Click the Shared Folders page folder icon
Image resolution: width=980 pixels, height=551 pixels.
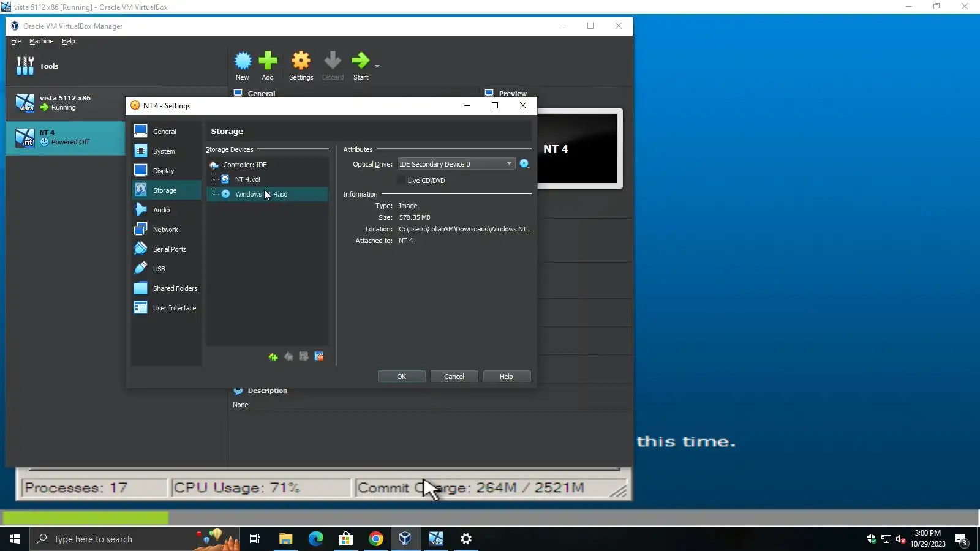pyautogui.click(x=140, y=288)
